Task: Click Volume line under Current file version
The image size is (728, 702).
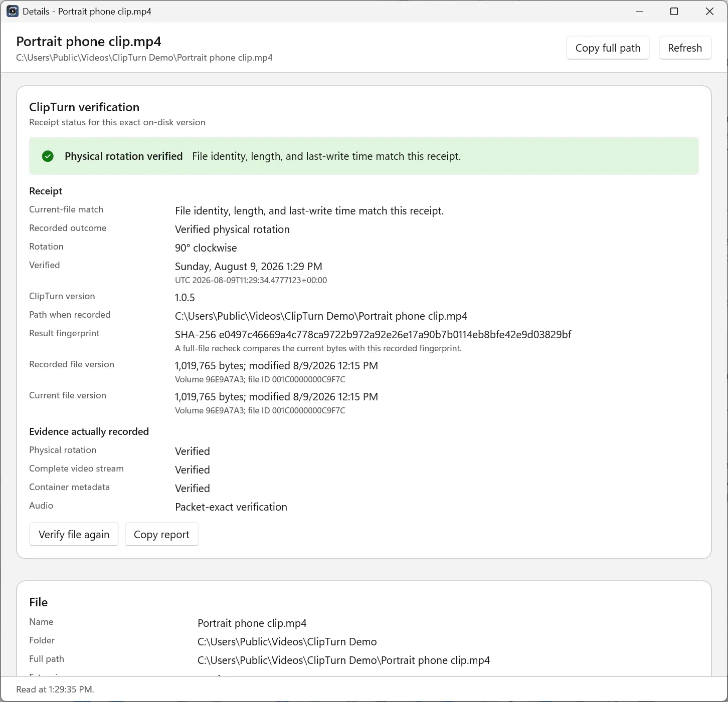Action: 260,411
